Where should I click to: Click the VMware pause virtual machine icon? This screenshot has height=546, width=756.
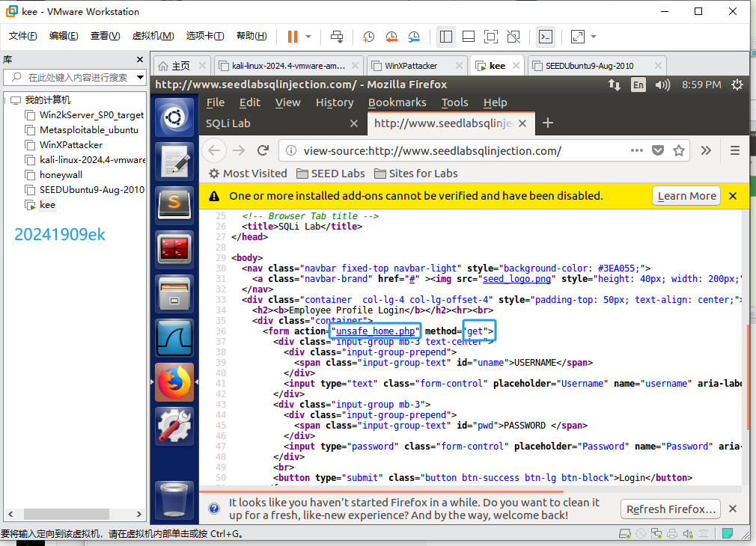pyautogui.click(x=292, y=36)
